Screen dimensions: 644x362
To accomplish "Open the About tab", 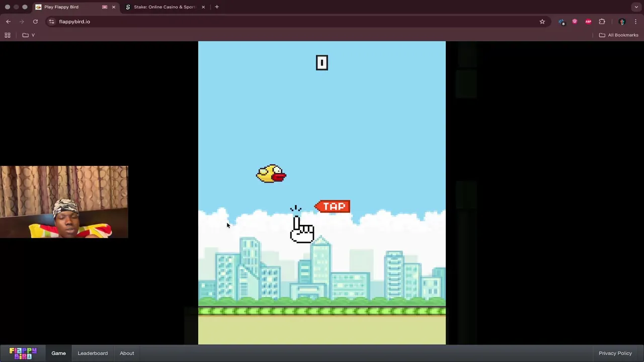I will point(127,353).
